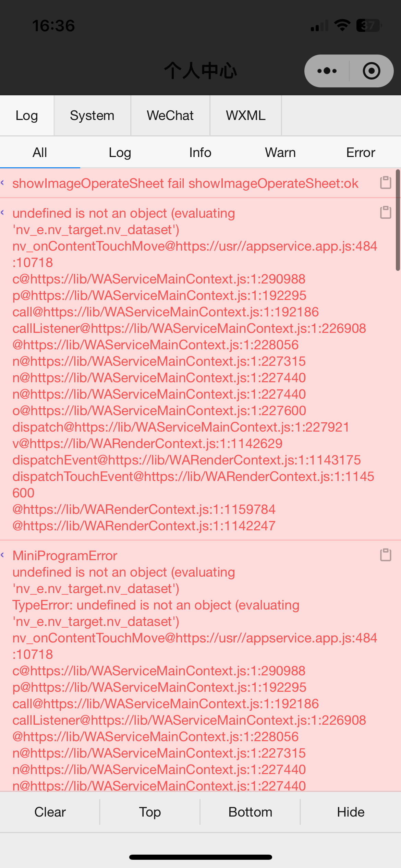Open the WeChat tab
The image size is (401, 868).
click(170, 116)
